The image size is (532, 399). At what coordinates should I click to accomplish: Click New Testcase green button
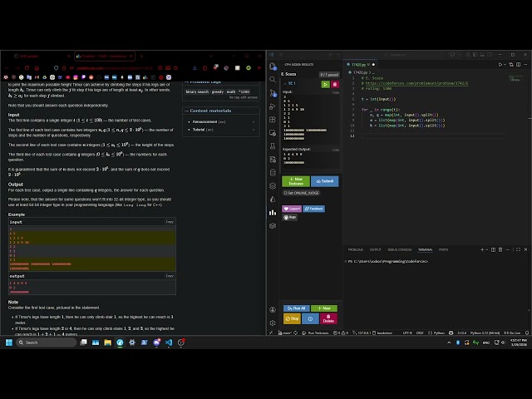pos(296,181)
